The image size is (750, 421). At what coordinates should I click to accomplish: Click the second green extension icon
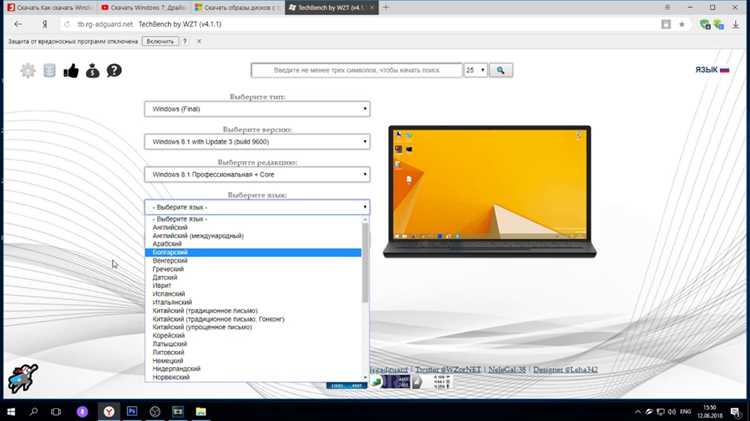point(718,24)
